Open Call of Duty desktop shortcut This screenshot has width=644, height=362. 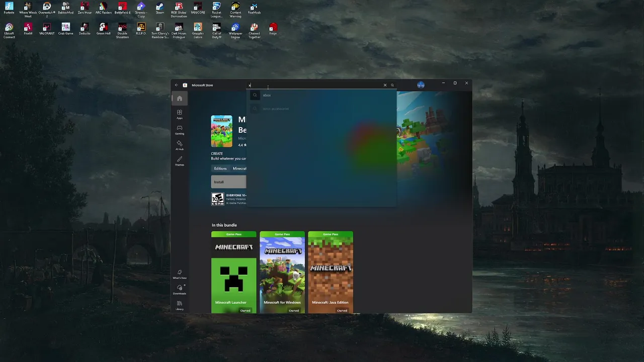(x=216, y=31)
